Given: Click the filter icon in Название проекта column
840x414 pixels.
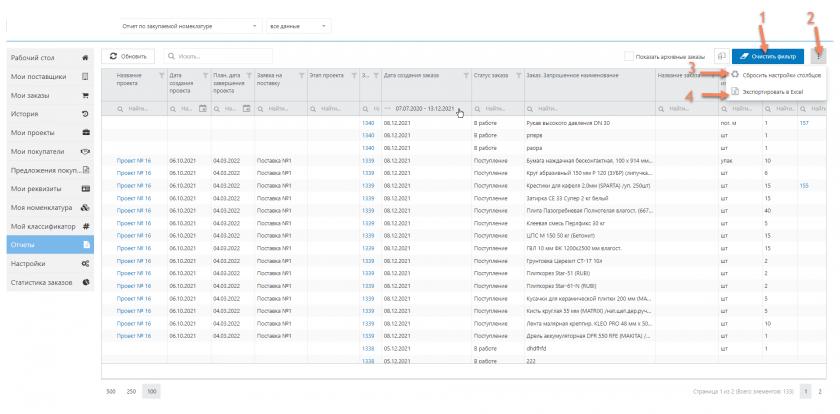Looking at the screenshot, I should click(160, 76).
